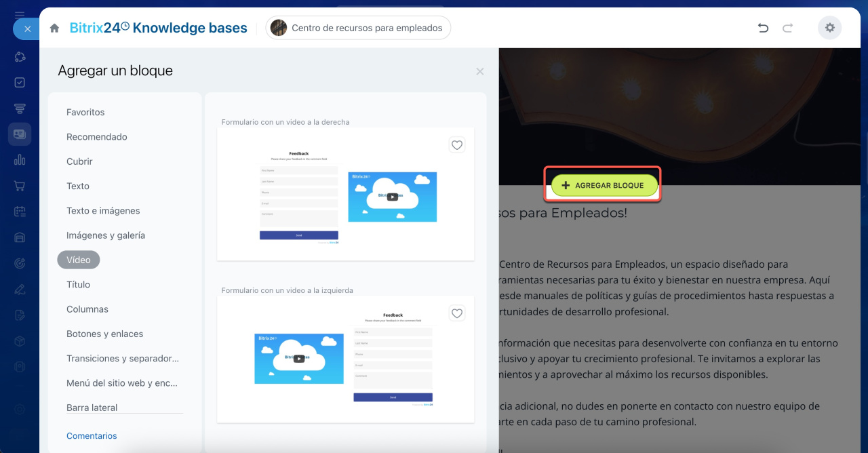Select the Texto e imágenes category

(103, 211)
